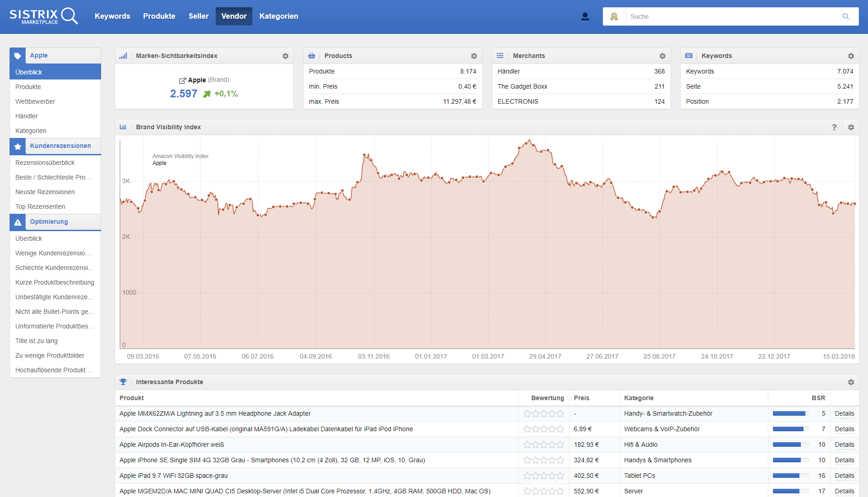Expand the Apple sidebar section header

click(39, 55)
